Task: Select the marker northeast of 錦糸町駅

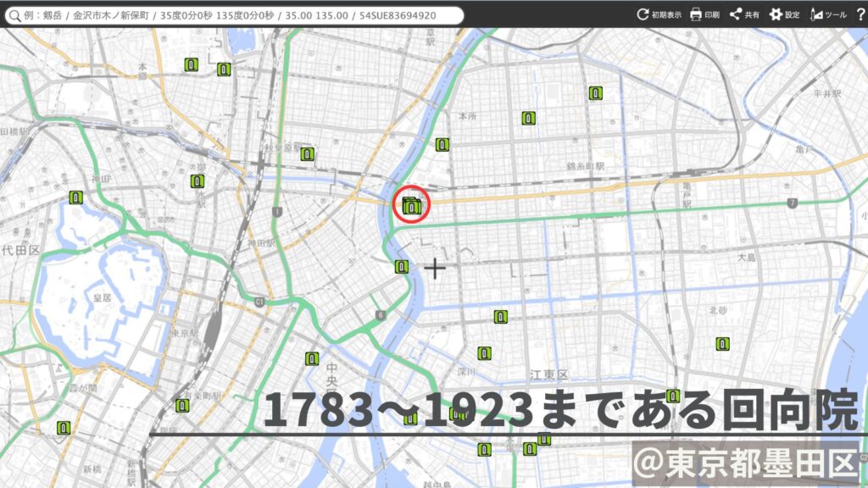Action: pyautogui.click(x=596, y=93)
